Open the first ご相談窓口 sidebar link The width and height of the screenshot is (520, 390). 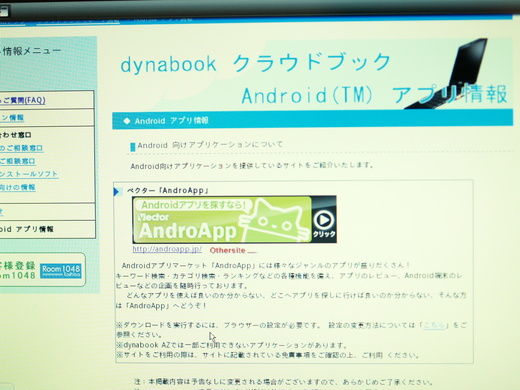coord(21,148)
